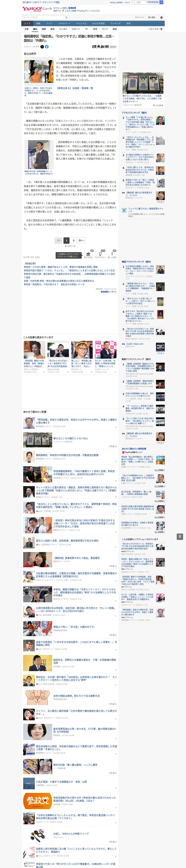Viewport: 186px width, 868px height.
Task: Select 国際 category
Action: click(x=44, y=29)
